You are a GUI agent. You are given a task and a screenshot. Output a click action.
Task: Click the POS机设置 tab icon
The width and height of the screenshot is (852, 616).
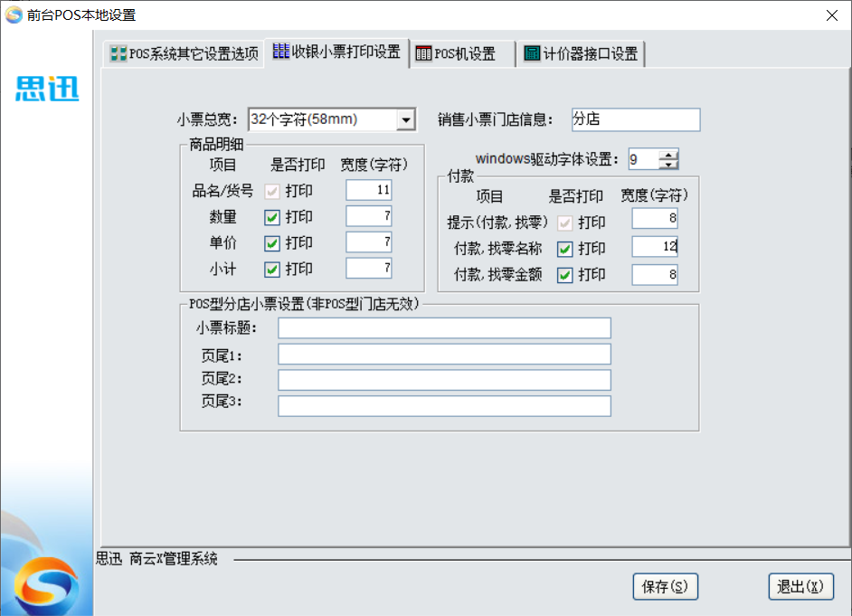423,54
